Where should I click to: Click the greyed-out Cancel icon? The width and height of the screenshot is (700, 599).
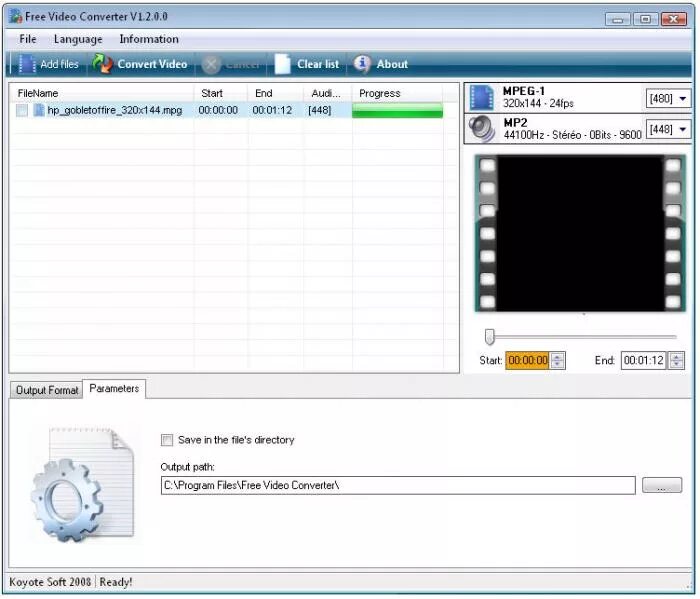tap(211, 65)
